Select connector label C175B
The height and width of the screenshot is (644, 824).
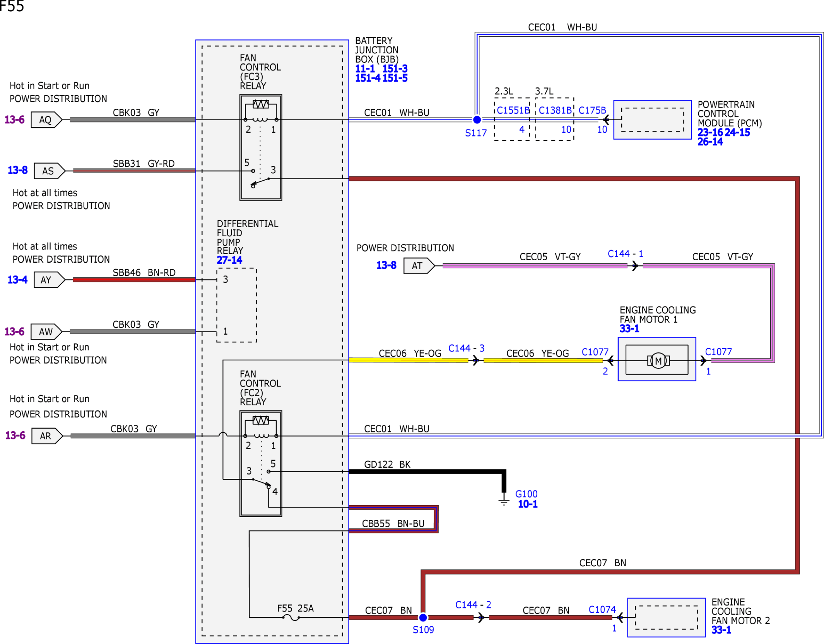[592, 111]
